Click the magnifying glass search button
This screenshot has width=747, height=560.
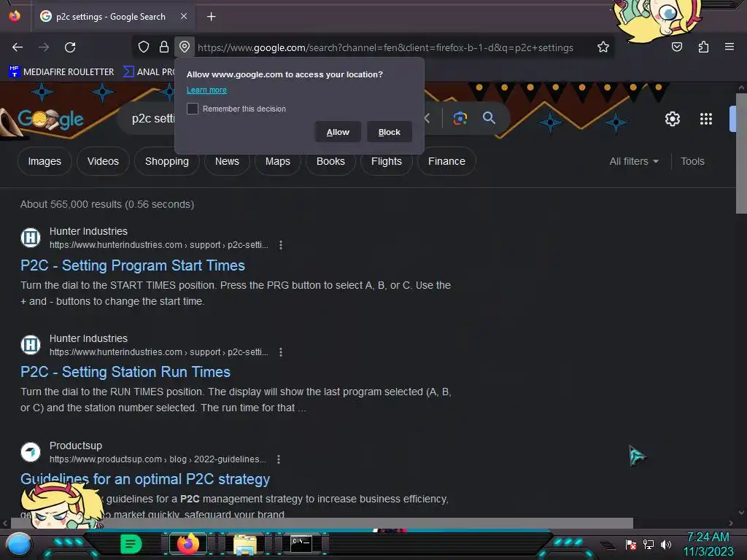489,118
